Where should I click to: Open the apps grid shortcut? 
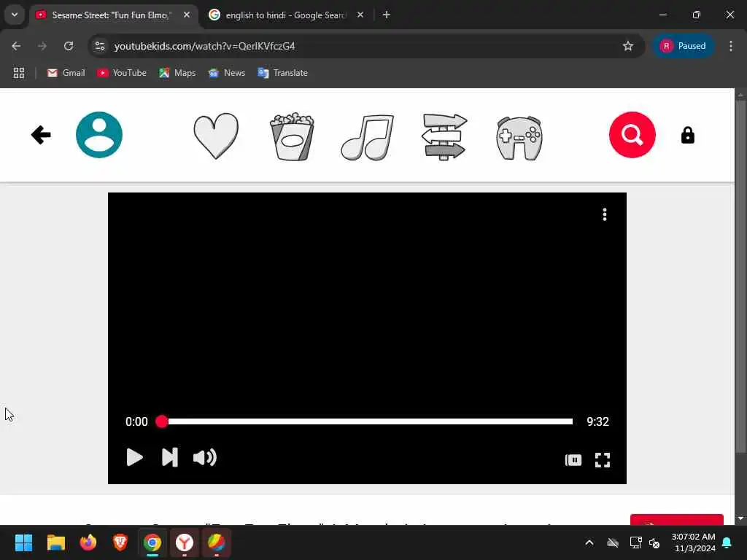[x=19, y=73]
